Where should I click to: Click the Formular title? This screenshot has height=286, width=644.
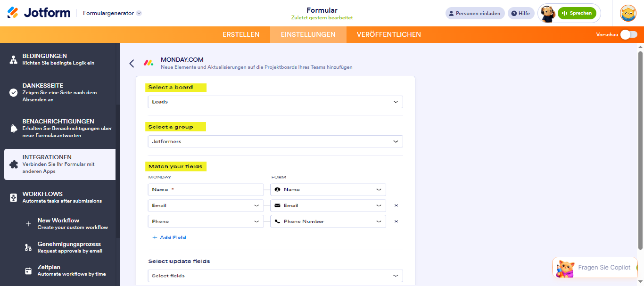click(322, 10)
